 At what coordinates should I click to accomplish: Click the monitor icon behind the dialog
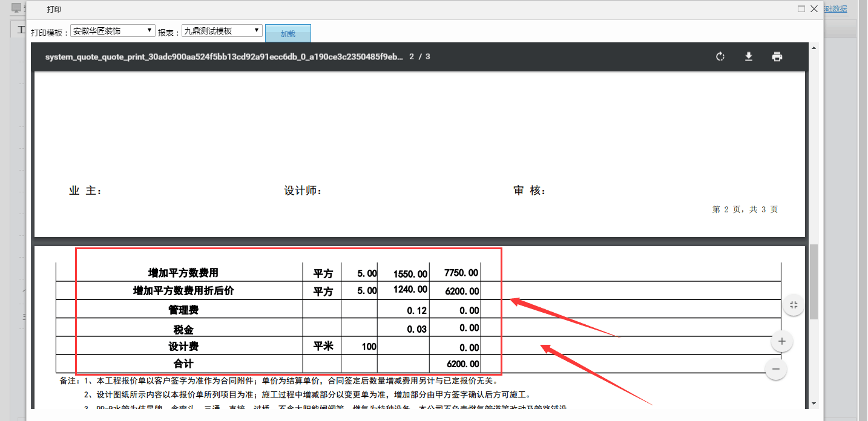coord(16,8)
